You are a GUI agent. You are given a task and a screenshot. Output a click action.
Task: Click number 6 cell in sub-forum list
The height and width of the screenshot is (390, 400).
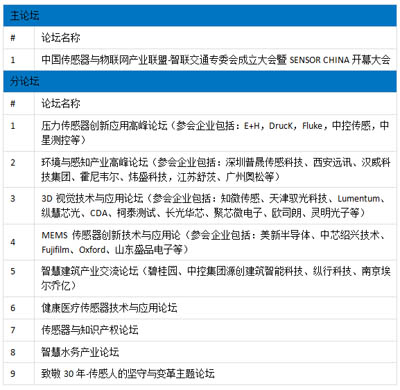click(13, 308)
